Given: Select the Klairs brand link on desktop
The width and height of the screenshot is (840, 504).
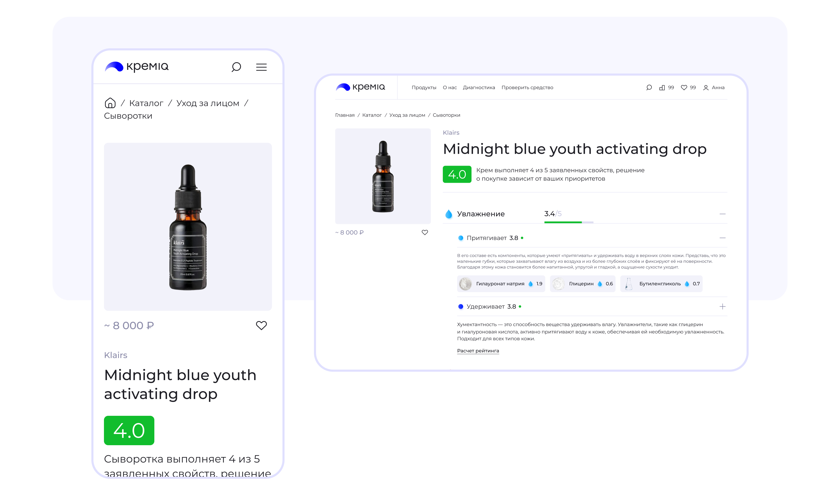Looking at the screenshot, I should tap(451, 133).
